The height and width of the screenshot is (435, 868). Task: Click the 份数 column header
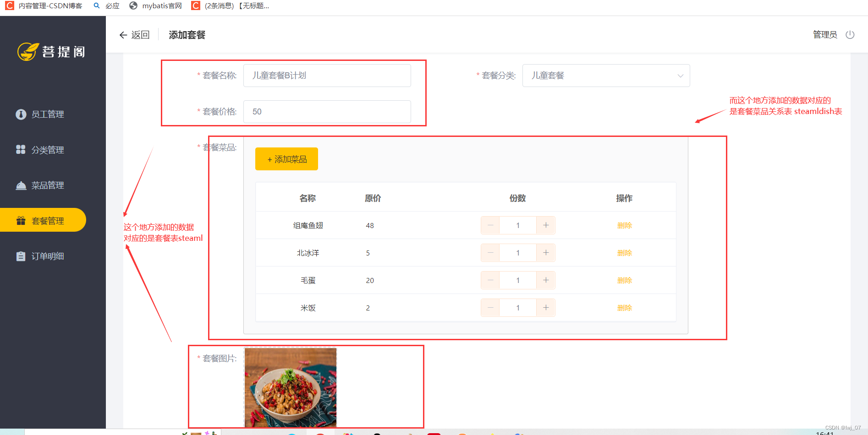click(517, 198)
